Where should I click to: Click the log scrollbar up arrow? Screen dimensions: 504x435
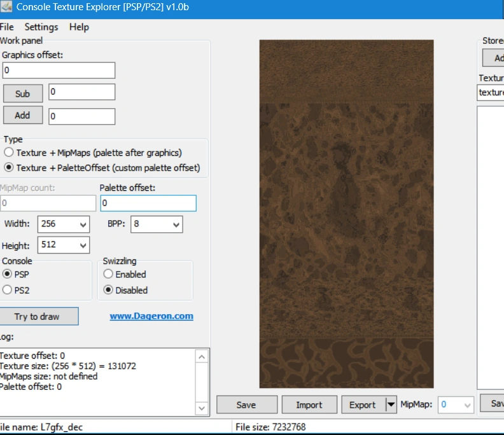click(202, 357)
